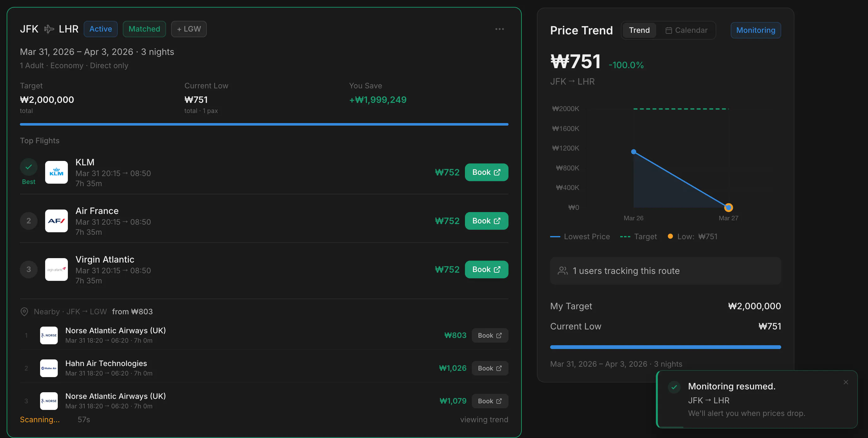Click the Matched status badge
Screen dimensions: 868x438
[144, 29]
